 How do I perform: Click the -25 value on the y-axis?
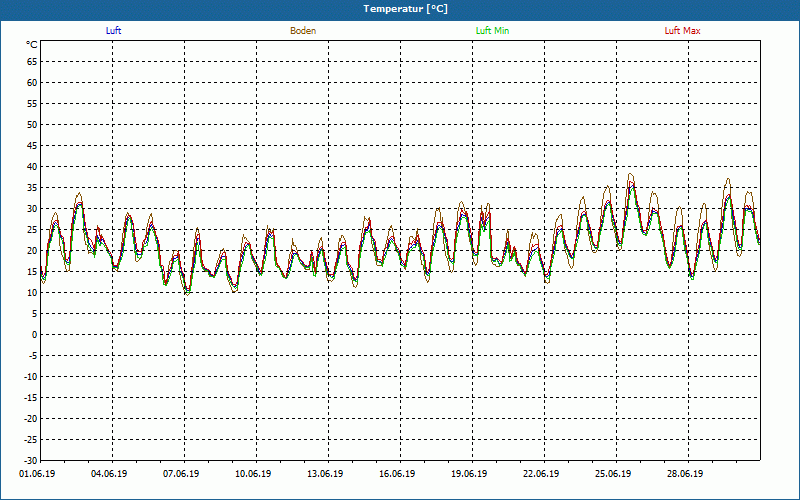click(x=32, y=440)
